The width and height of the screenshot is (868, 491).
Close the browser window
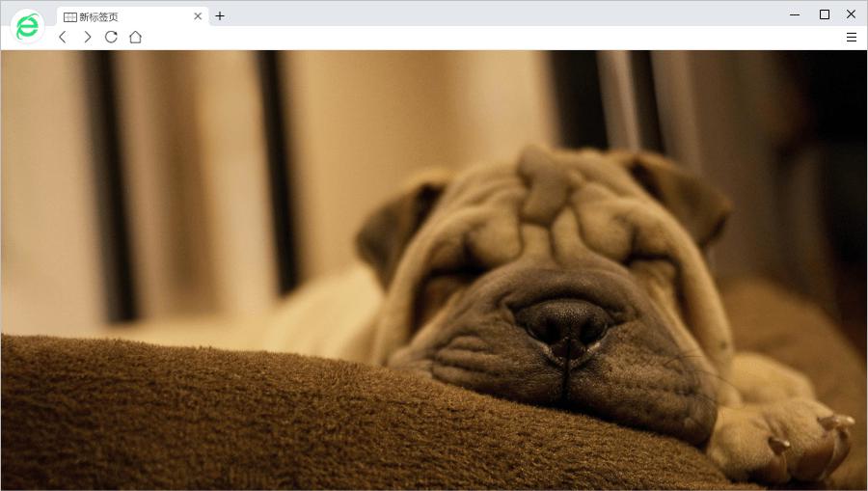(x=851, y=14)
